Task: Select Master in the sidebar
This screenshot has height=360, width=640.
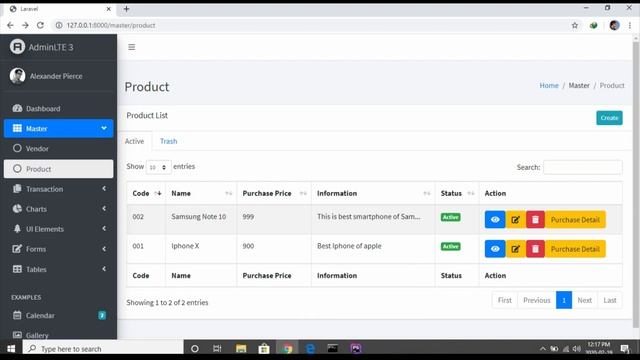Action: (58, 128)
